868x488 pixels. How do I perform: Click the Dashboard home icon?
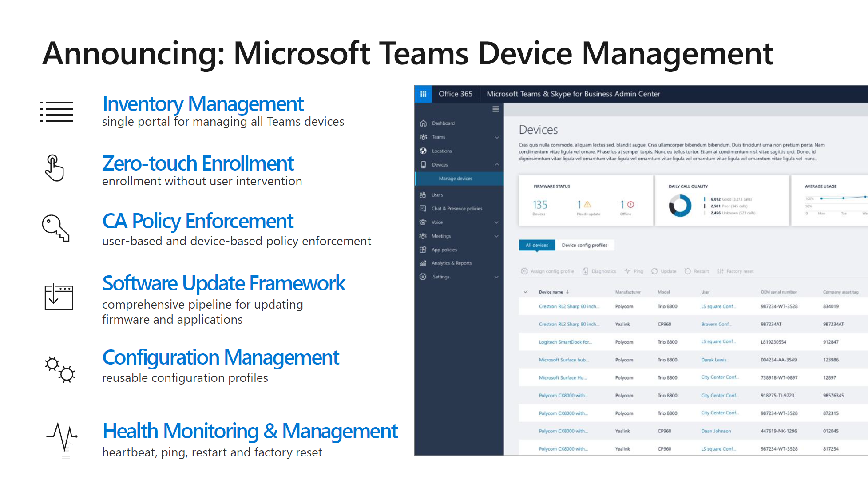pos(423,123)
